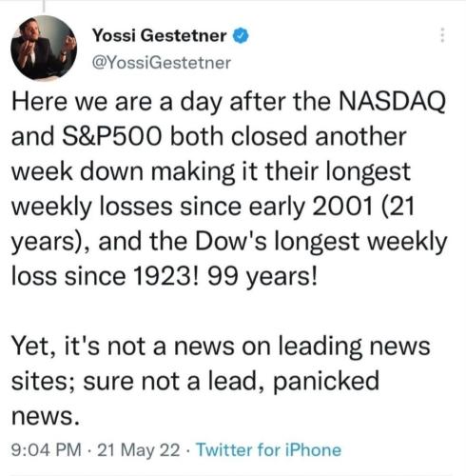
Task: Open the @YossiGestetner handle
Action: point(162,62)
